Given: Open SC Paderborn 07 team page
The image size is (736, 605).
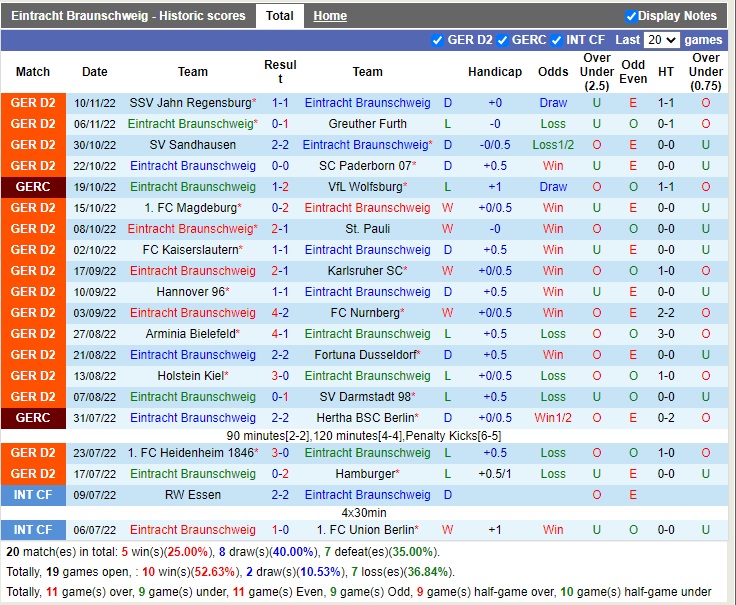Looking at the screenshot, I should [x=365, y=166].
